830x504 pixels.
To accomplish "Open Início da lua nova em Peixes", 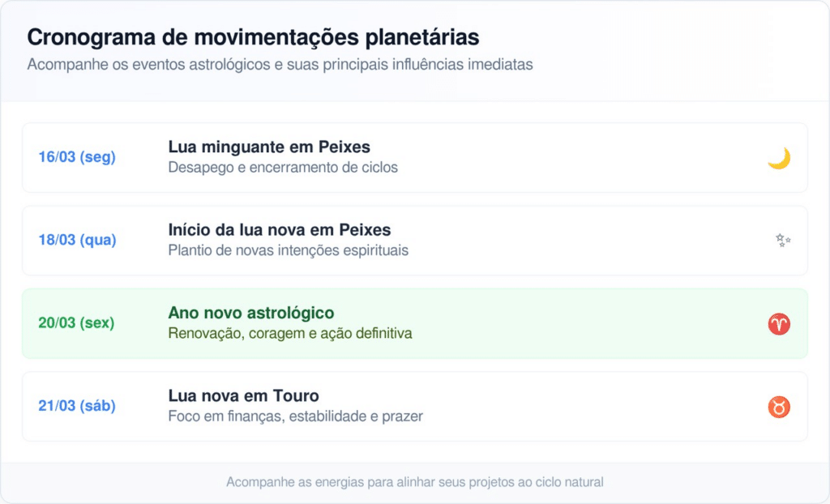I will 280,230.
